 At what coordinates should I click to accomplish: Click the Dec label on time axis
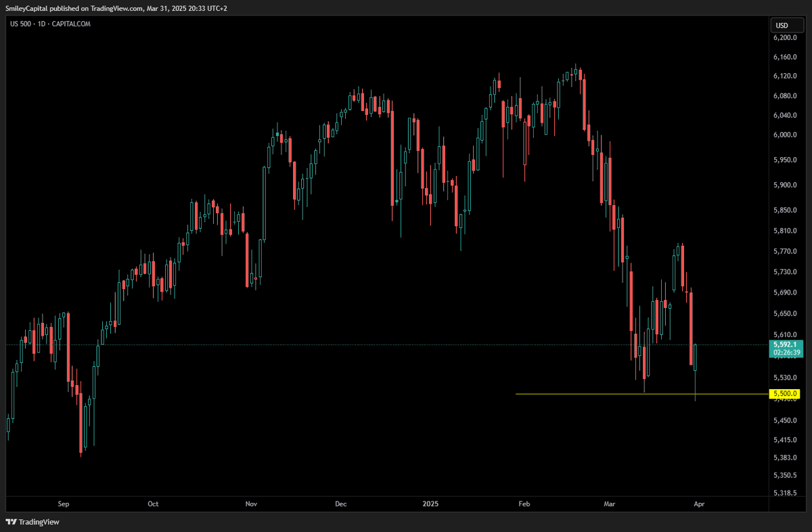pos(340,504)
